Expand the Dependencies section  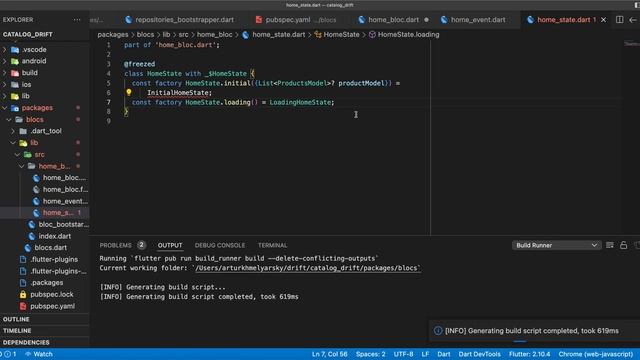[x=44, y=342]
